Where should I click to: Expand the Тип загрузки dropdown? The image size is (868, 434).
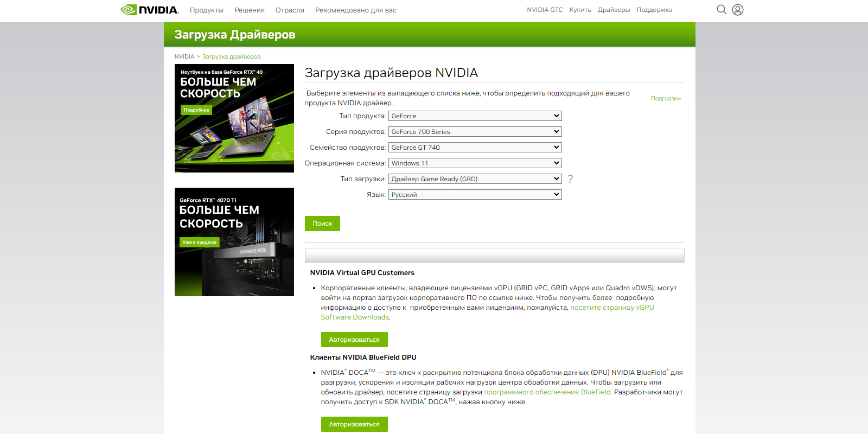[475, 179]
